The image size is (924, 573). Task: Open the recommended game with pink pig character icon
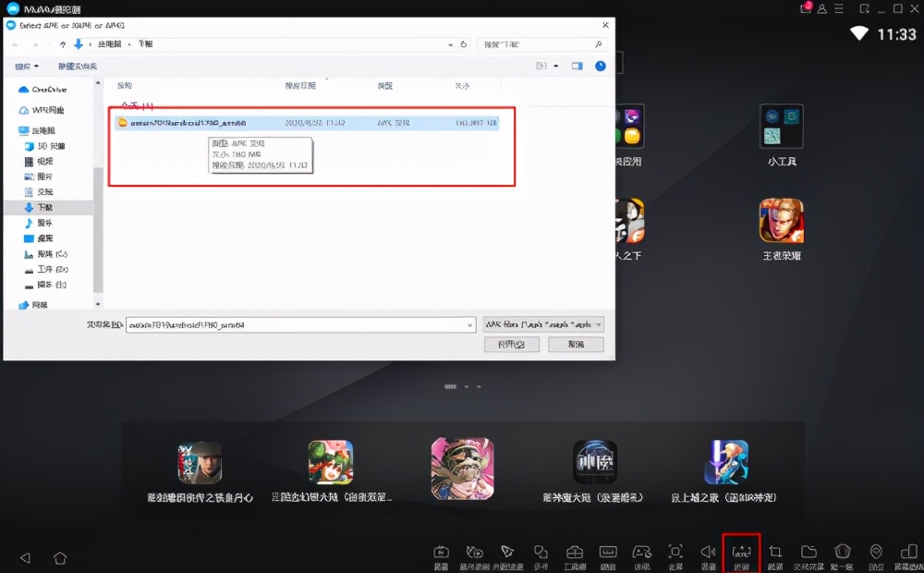[463, 468]
